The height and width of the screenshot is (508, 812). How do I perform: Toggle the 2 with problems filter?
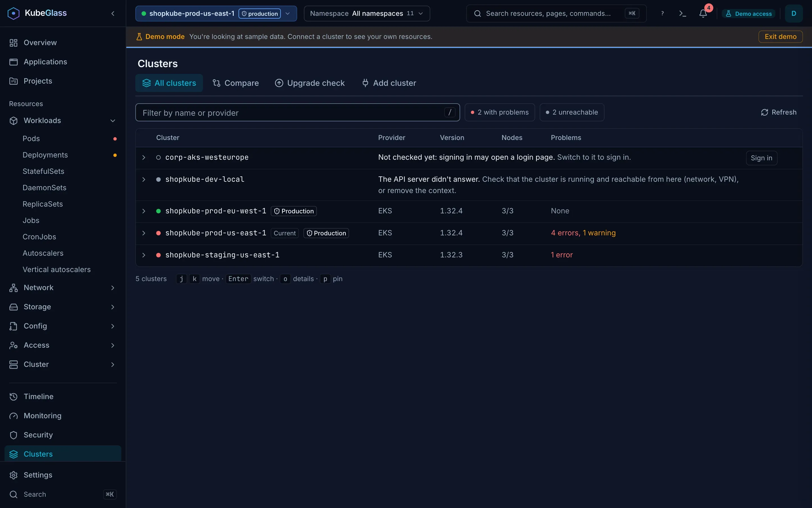[500, 112]
